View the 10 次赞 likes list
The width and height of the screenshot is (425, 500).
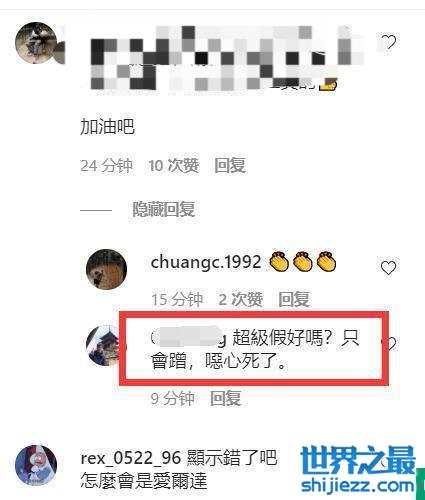[174, 165]
